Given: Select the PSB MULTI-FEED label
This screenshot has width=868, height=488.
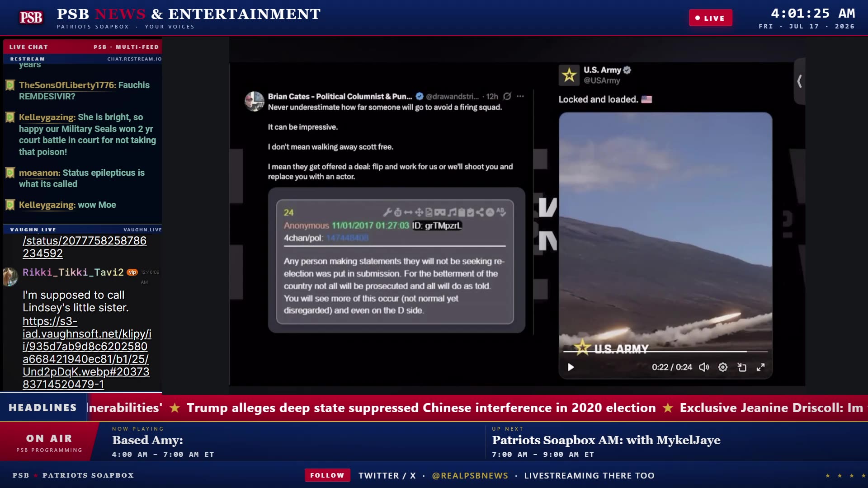Looking at the screenshot, I should coord(126,47).
